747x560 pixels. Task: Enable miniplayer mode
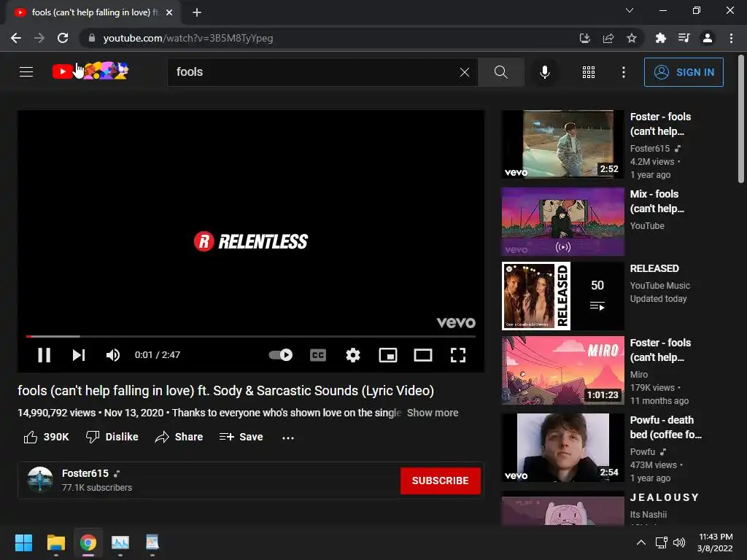pos(388,355)
